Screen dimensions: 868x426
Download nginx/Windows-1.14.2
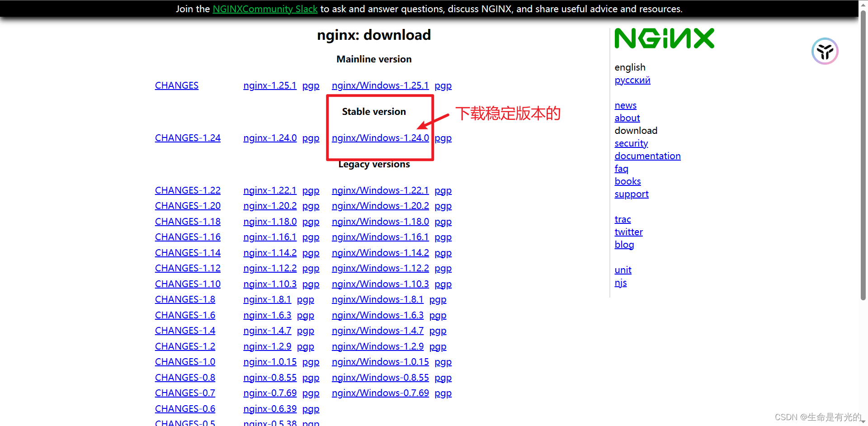(x=380, y=253)
